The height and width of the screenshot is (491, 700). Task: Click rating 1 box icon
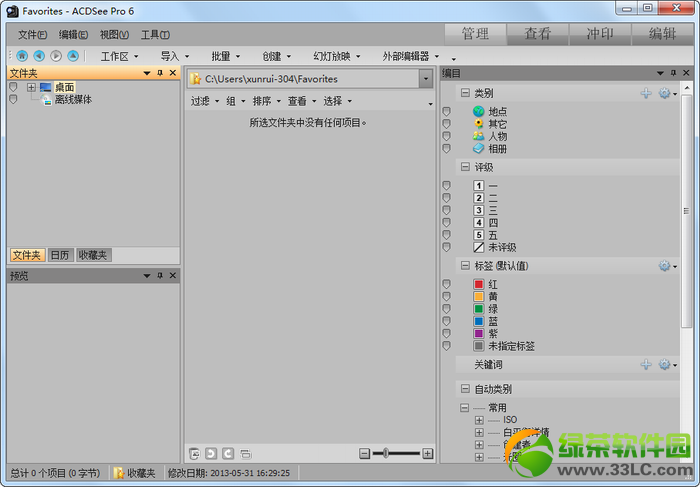479,185
